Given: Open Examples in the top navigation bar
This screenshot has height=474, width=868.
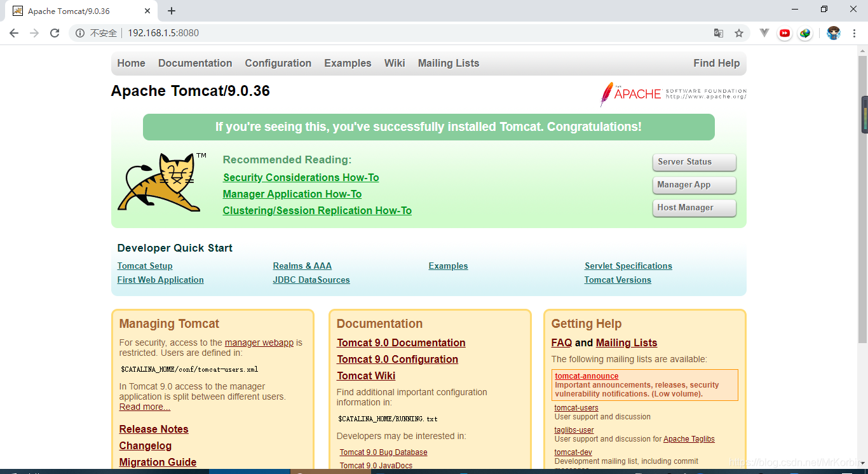Looking at the screenshot, I should point(348,63).
